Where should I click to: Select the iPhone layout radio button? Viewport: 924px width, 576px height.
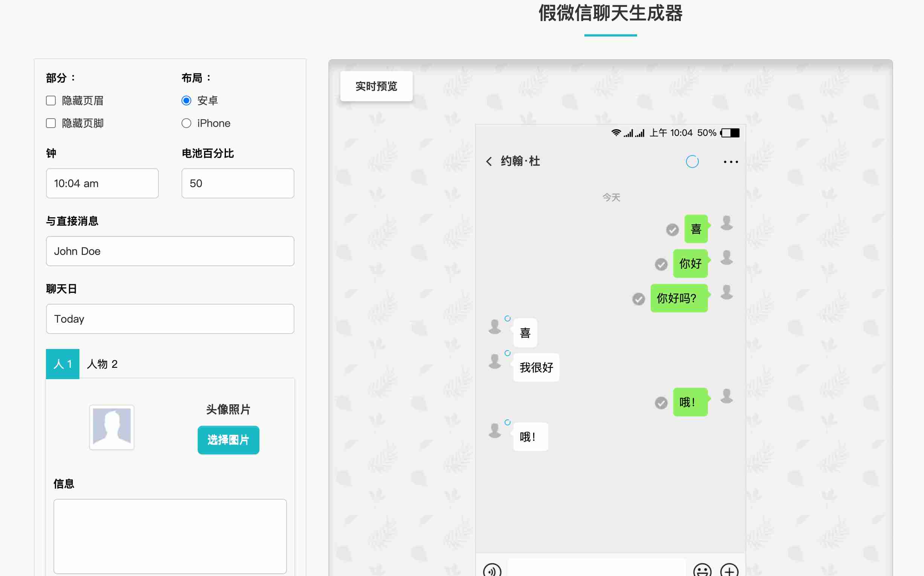(x=186, y=123)
